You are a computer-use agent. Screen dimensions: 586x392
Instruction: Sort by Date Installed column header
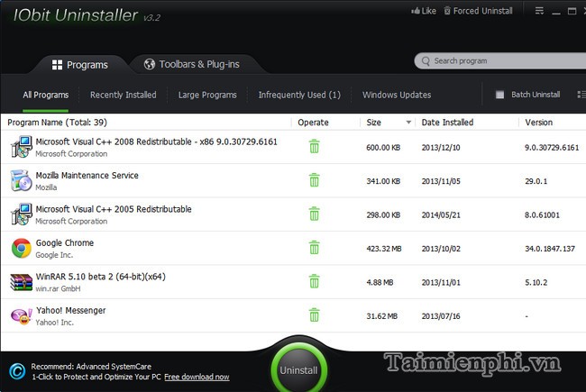[x=447, y=123]
